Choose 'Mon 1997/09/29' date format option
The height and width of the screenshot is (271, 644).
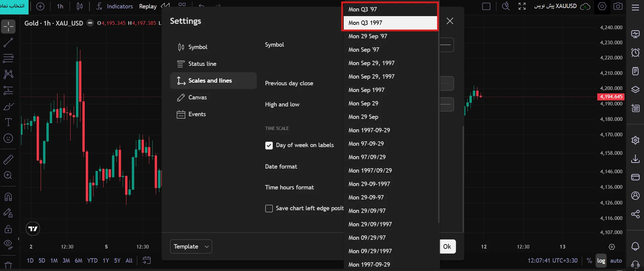coord(391,171)
